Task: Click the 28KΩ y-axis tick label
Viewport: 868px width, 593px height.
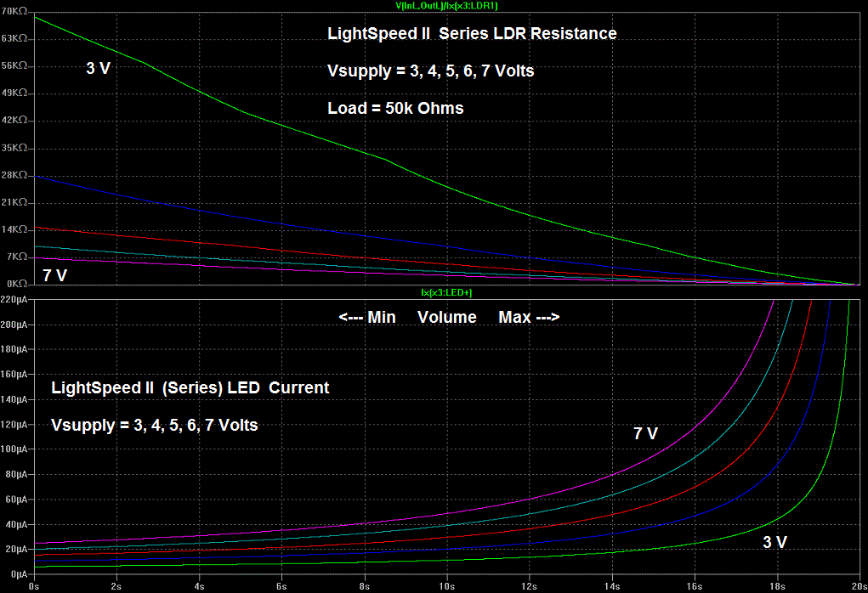Action: [14, 175]
